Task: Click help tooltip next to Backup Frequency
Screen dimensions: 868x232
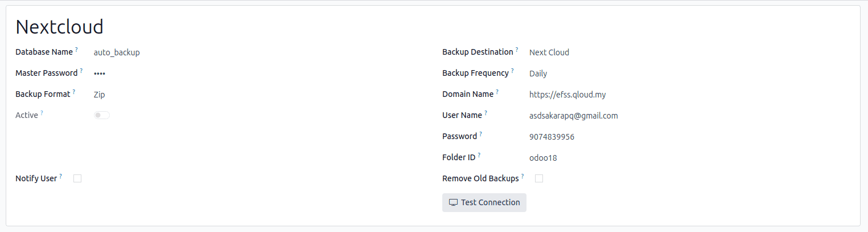Action: pyautogui.click(x=512, y=71)
